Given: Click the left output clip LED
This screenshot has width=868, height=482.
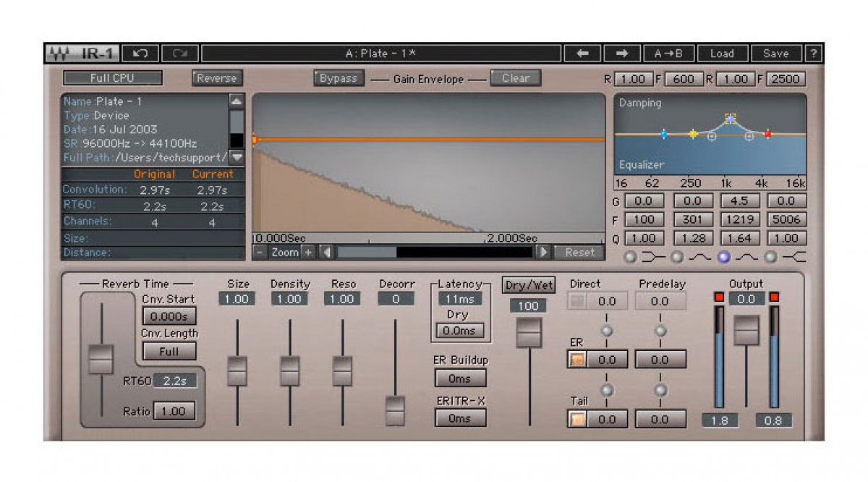Looking at the screenshot, I should coord(719,297).
